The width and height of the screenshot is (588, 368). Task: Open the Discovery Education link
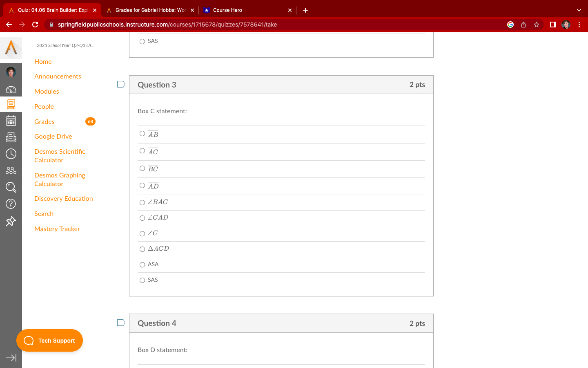point(64,199)
